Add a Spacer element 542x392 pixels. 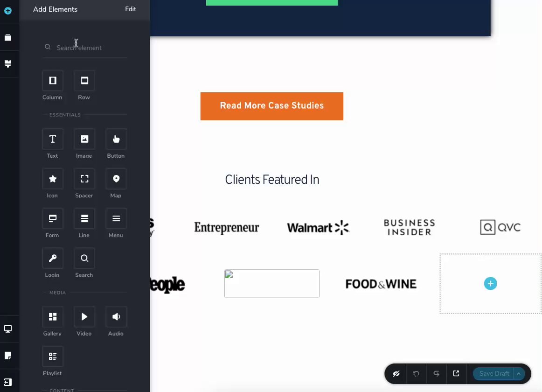point(84,179)
